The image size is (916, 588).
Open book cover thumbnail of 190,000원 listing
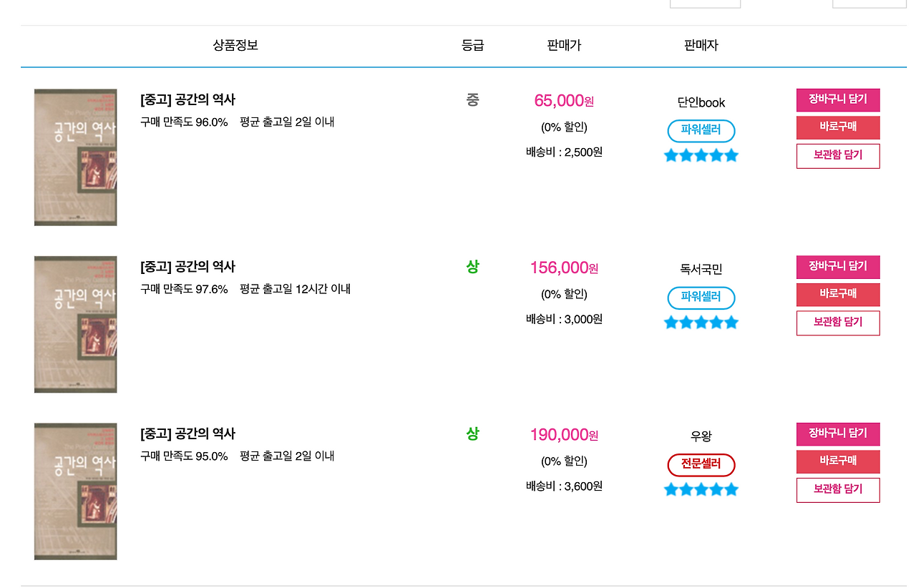(75, 491)
